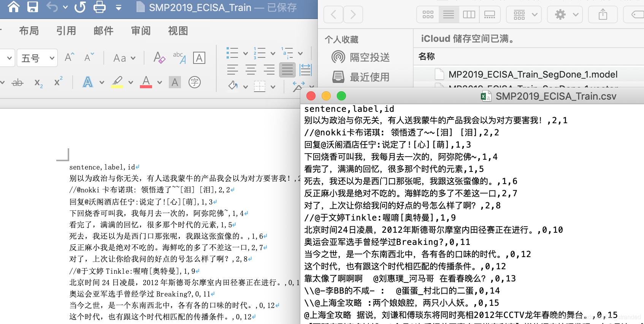The image size is (644, 324).
Task: Undo the last action in Word
Action: 52,7
